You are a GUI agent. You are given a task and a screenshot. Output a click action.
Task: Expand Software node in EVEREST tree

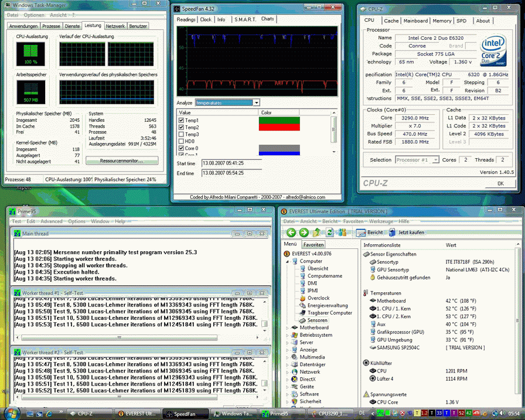click(x=287, y=394)
